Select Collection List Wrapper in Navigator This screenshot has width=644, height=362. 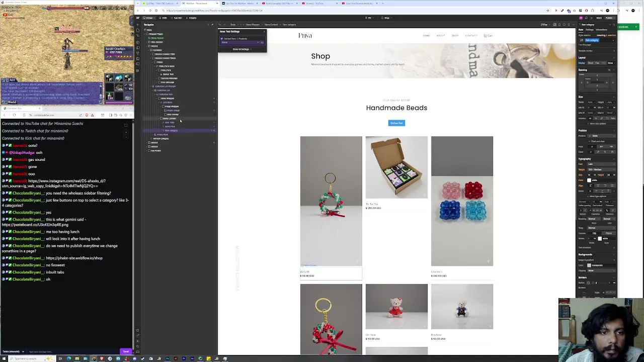[165, 86]
